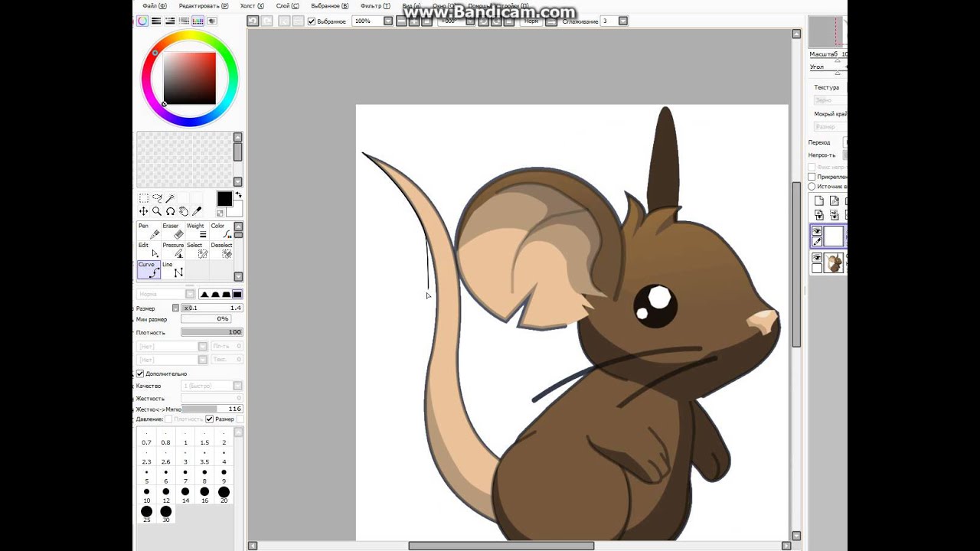Create a new linework layer
The height and width of the screenshot is (551, 980).
(834, 201)
